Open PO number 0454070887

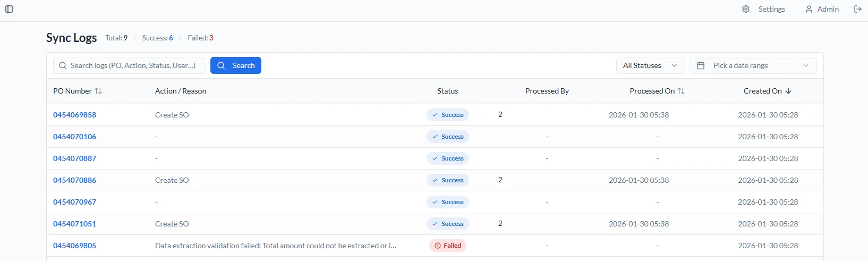(x=75, y=158)
